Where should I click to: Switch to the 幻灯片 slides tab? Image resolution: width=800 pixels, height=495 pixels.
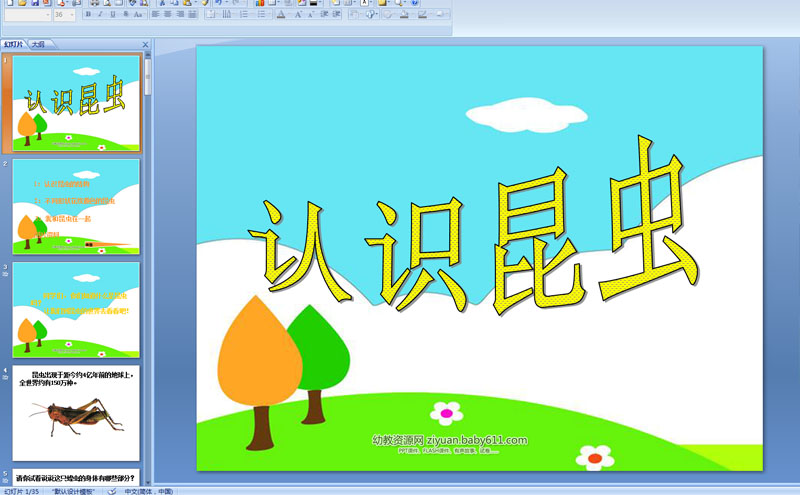14,45
